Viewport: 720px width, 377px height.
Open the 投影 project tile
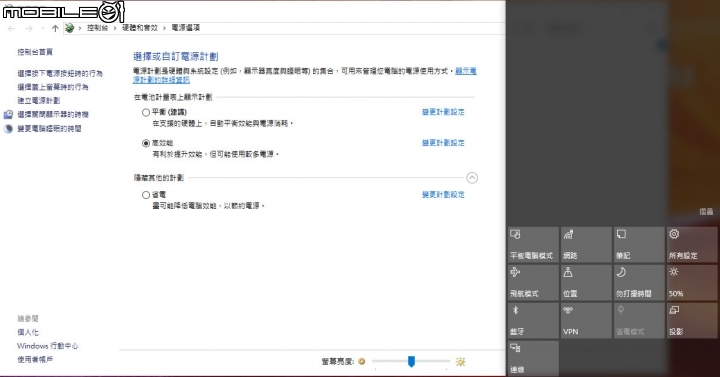(692, 321)
